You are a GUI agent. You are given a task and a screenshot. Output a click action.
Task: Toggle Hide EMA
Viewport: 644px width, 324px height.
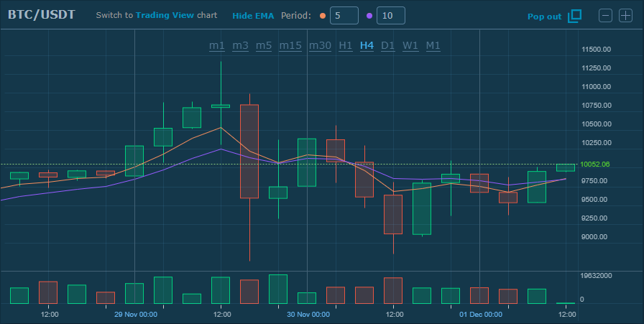(x=253, y=16)
